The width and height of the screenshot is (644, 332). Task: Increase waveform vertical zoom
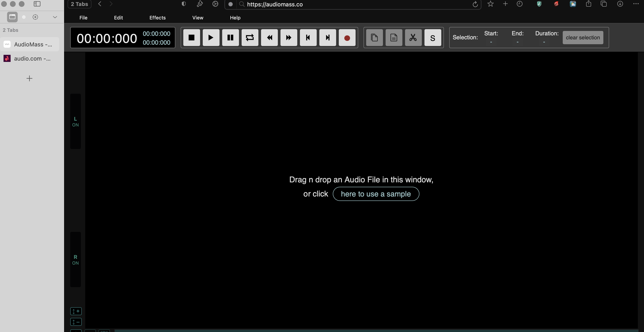[76, 311]
